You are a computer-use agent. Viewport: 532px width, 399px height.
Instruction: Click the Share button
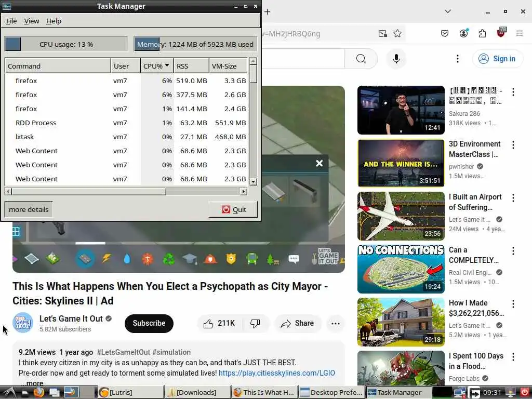(298, 323)
